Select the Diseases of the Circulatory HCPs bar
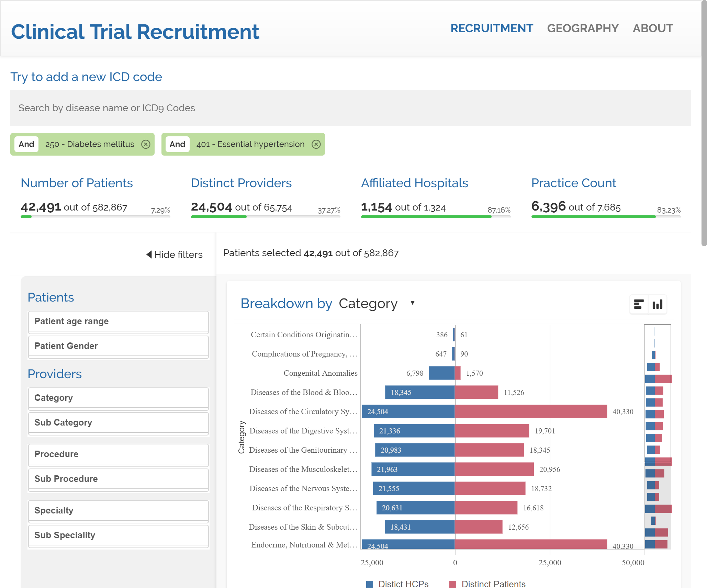707x588 pixels. [x=408, y=411]
